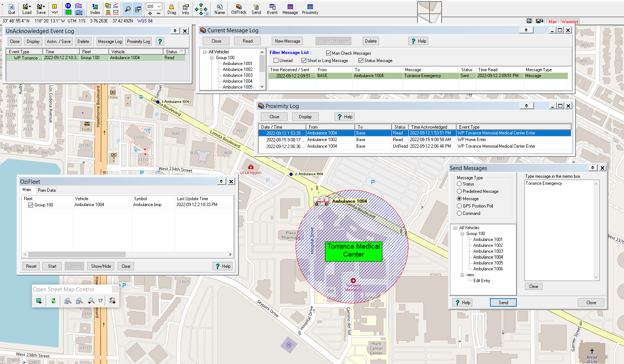Select the Wpt waypoint tool
The width and height of the screenshot is (624, 364).
tap(54, 9)
